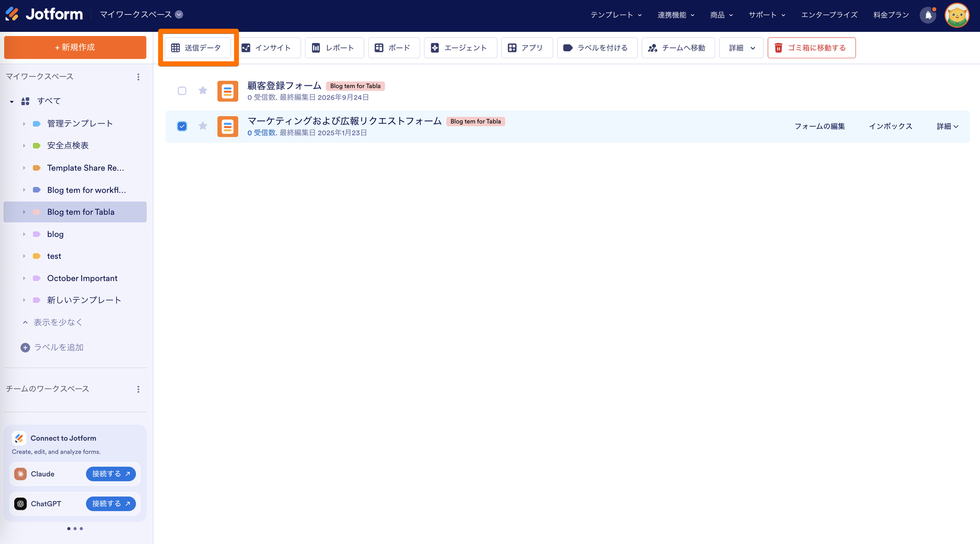Click + 新規作成 button
Screen dimensions: 980x544
click(x=75, y=48)
